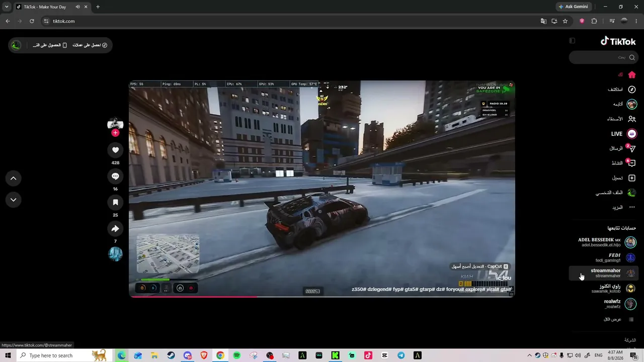Mute the TikTok tab via speaker icon
The width and height of the screenshot is (644, 362).
pyautogui.click(x=77, y=7)
